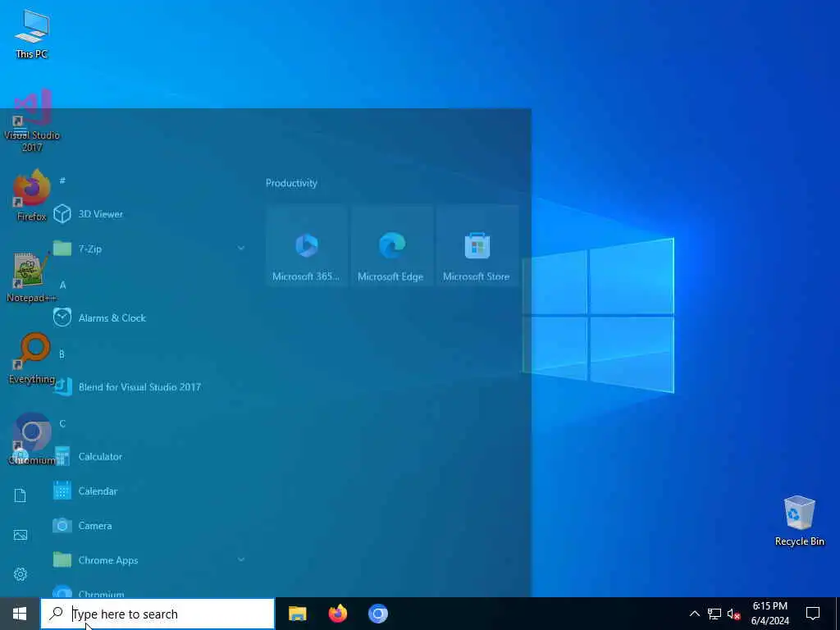Open File Explorer from the taskbar
Screen dimensions: 840x630
297,614
